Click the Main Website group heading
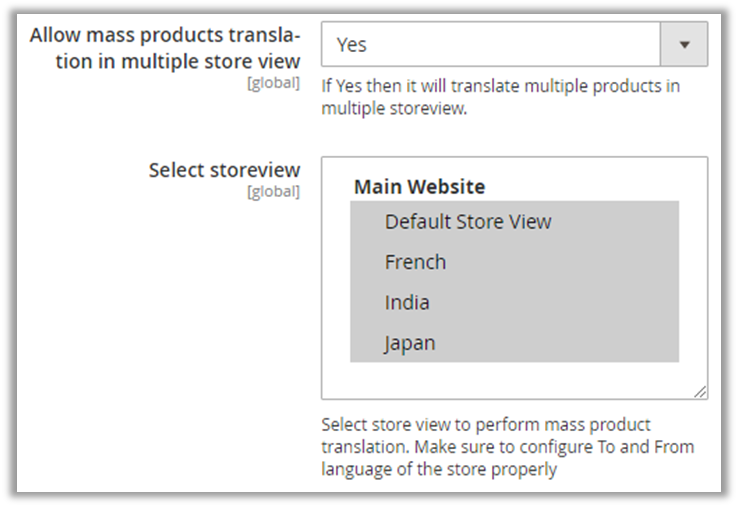This screenshot has height=507, width=739. [x=419, y=187]
